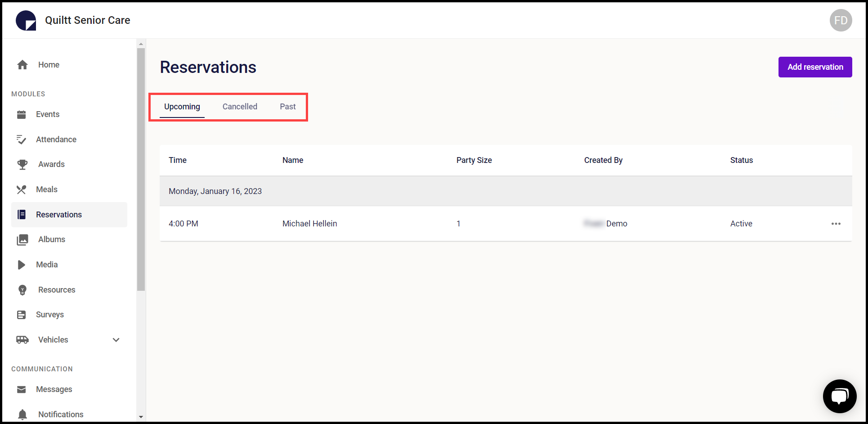Click the Awards trophy icon
This screenshot has width=868, height=424.
[x=22, y=164]
